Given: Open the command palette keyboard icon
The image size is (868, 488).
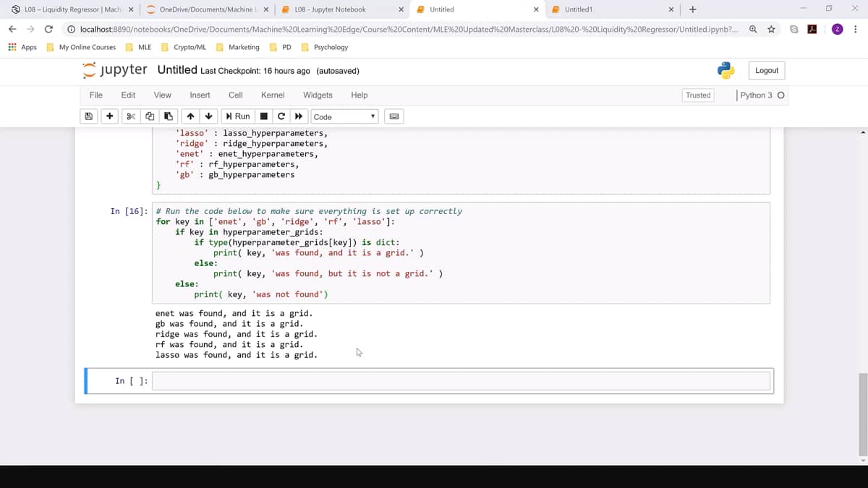Looking at the screenshot, I should tap(394, 116).
